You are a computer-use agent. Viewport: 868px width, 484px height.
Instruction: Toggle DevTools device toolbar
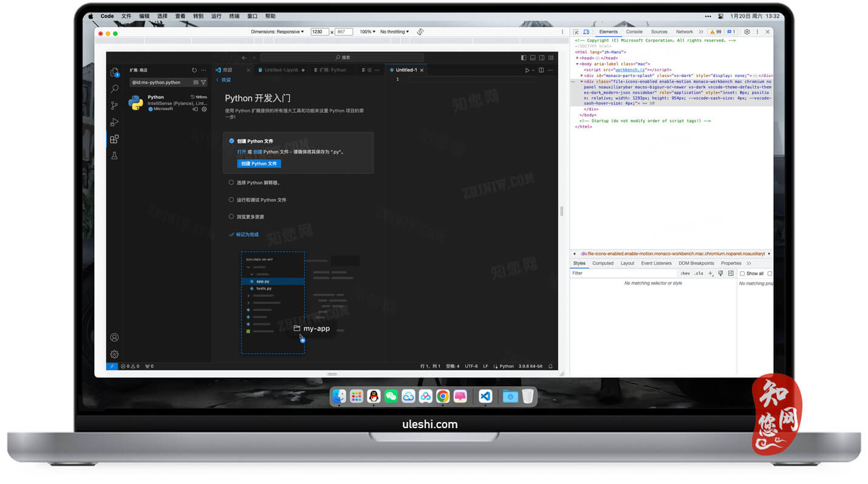point(586,32)
